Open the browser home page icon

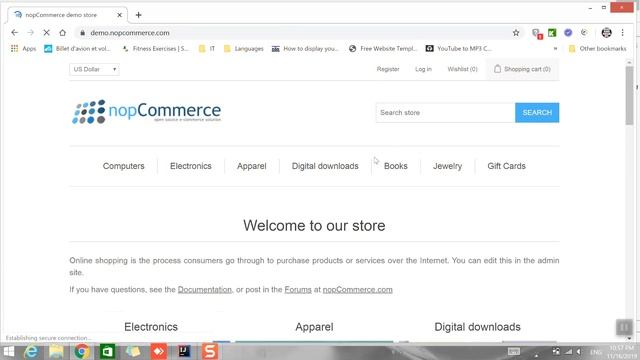(x=62, y=33)
